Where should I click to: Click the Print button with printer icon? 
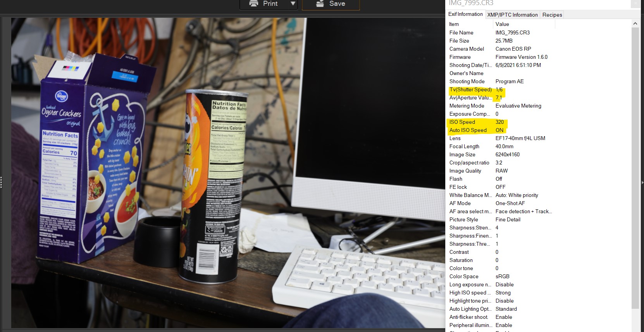click(263, 4)
